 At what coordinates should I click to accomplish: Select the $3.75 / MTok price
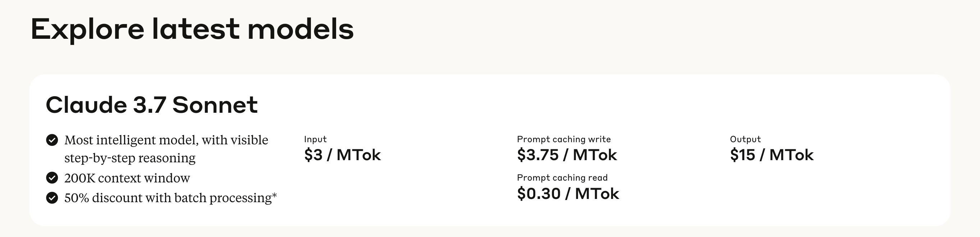(567, 155)
